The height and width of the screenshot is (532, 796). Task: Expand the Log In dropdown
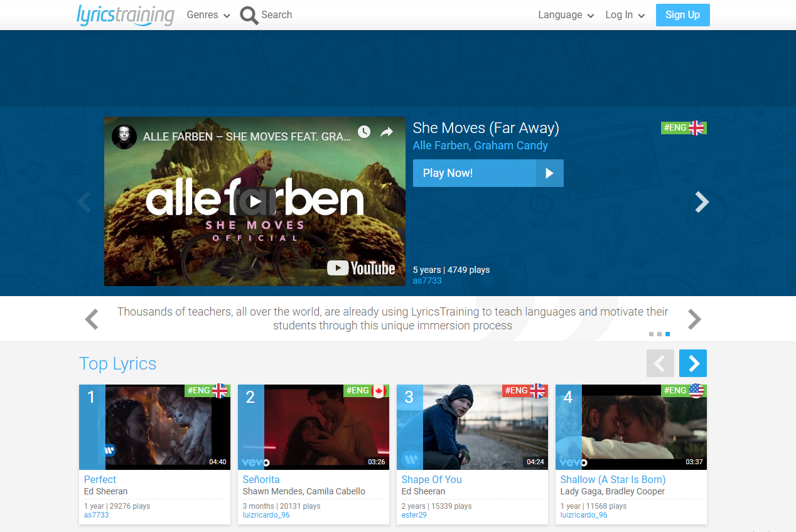pos(625,15)
